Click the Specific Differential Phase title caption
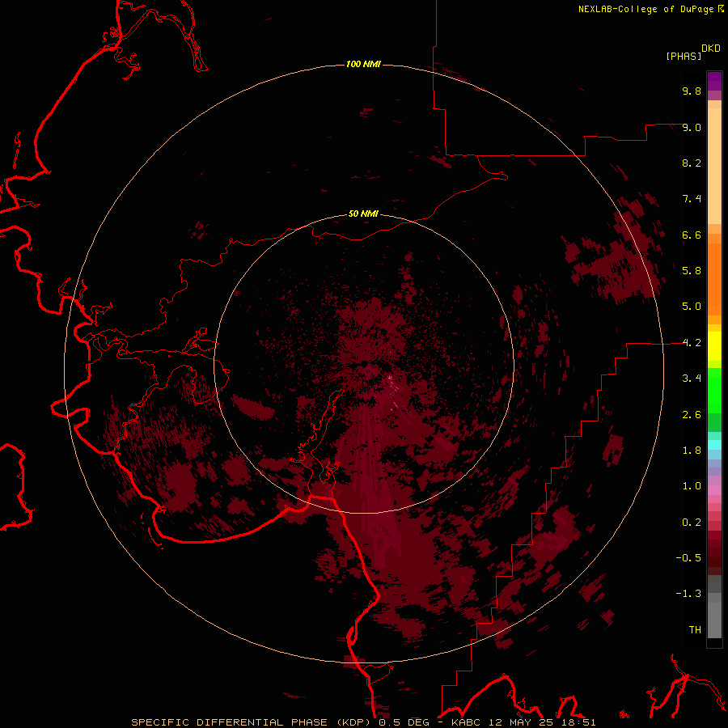The height and width of the screenshot is (728, 728). (363, 722)
